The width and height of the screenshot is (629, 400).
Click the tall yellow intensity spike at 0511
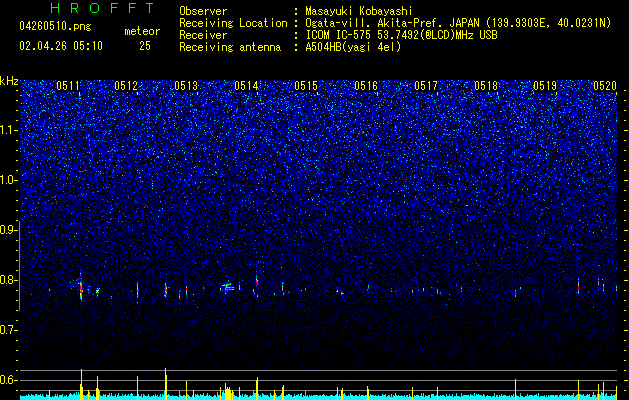pos(81,384)
